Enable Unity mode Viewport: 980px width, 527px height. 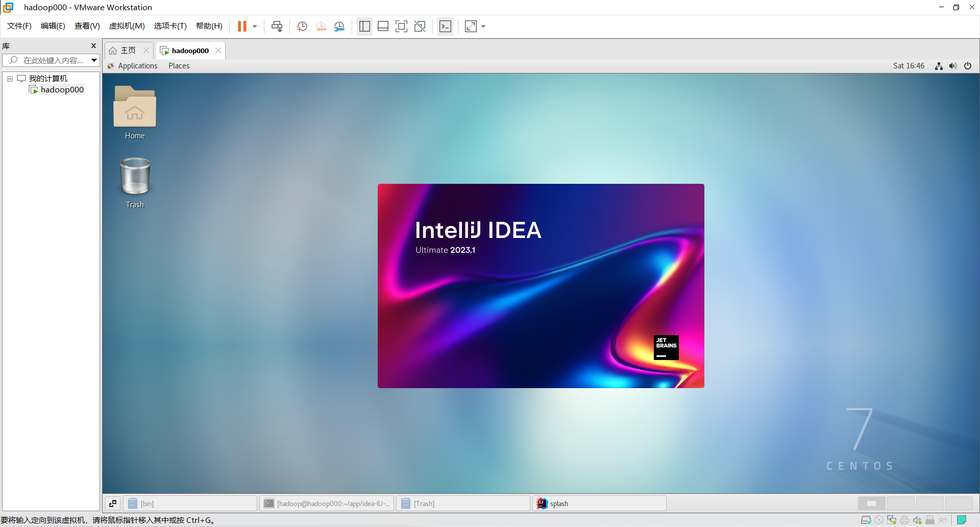(x=420, y=26)
